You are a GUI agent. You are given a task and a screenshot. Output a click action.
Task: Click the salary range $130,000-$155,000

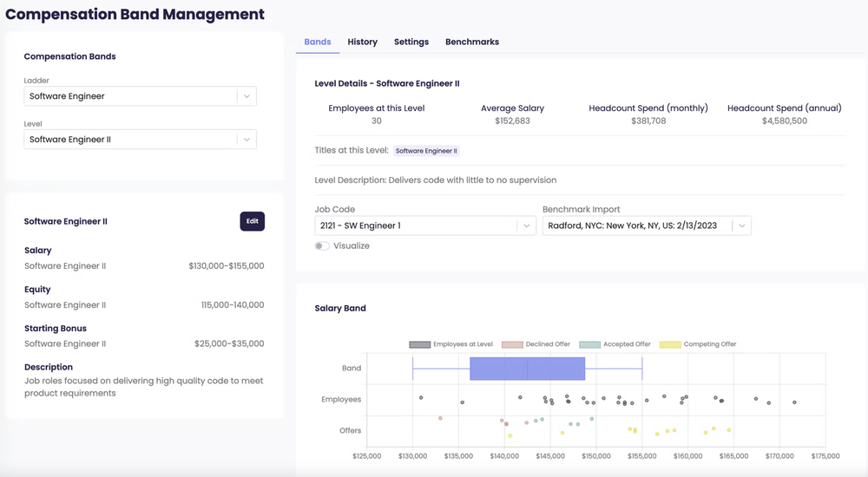tap(227, 266)
